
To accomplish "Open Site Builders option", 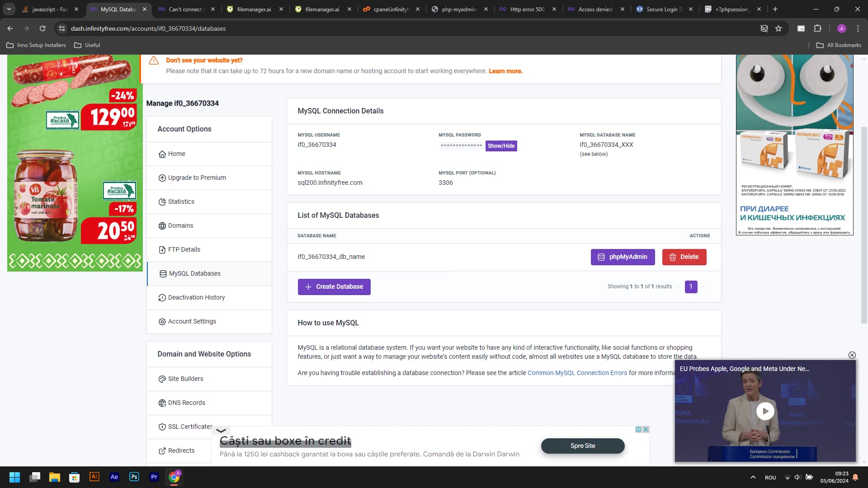I will [209, 379].
